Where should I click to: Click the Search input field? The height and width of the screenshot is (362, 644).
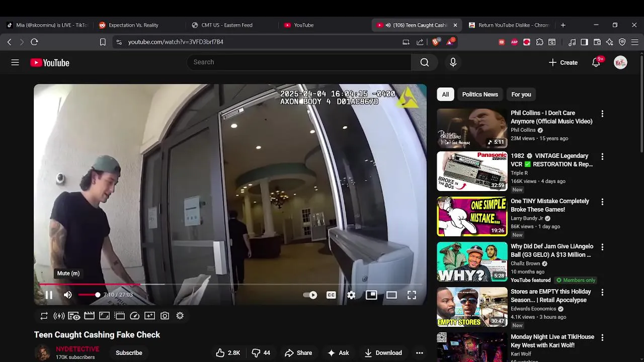click(x=299, y=62)
